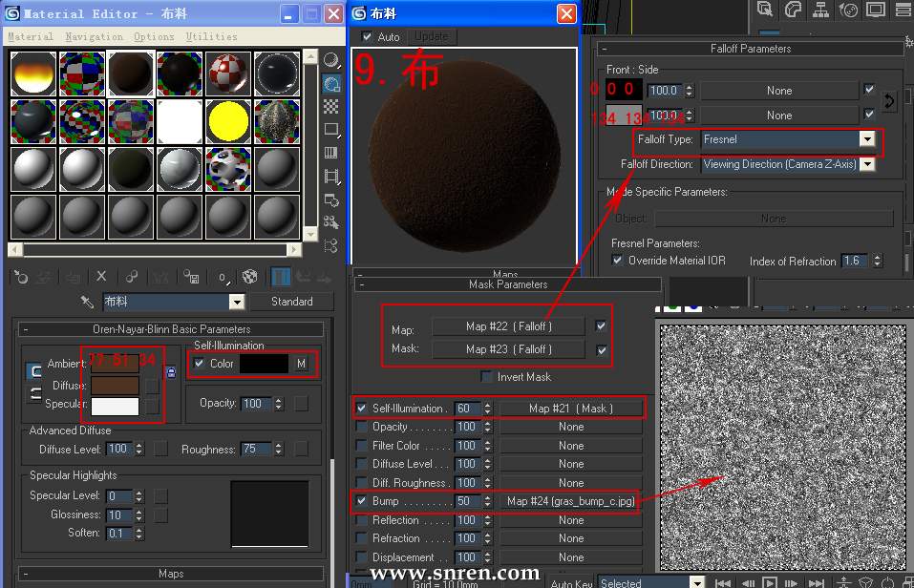Open the Display panel monitor icon
This screenshot has width=914, height=588.
point(876,10)
